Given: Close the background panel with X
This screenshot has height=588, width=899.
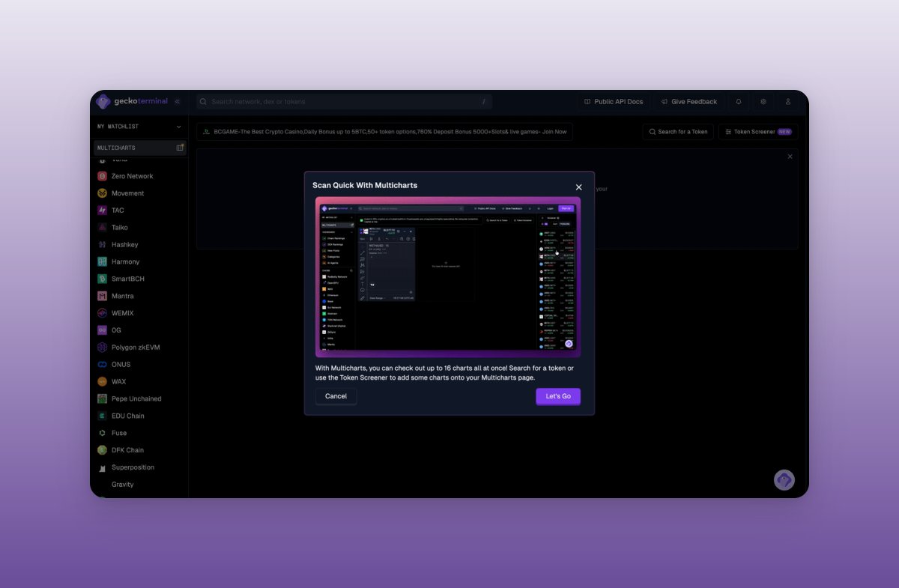Looking at the screenshot, I should tap(790, 157).
